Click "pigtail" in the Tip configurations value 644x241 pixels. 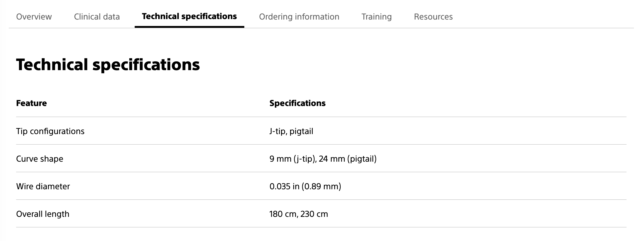(x=301, y=131)
